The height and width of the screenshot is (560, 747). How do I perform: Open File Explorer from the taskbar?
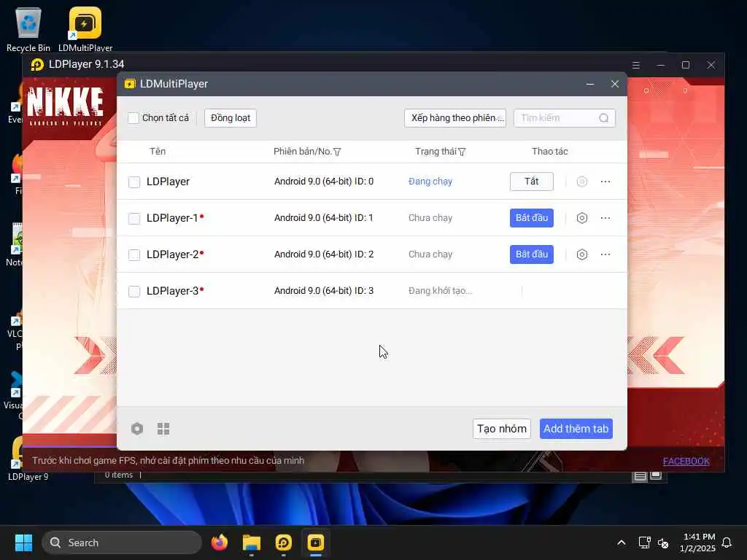tap(252, 542)
